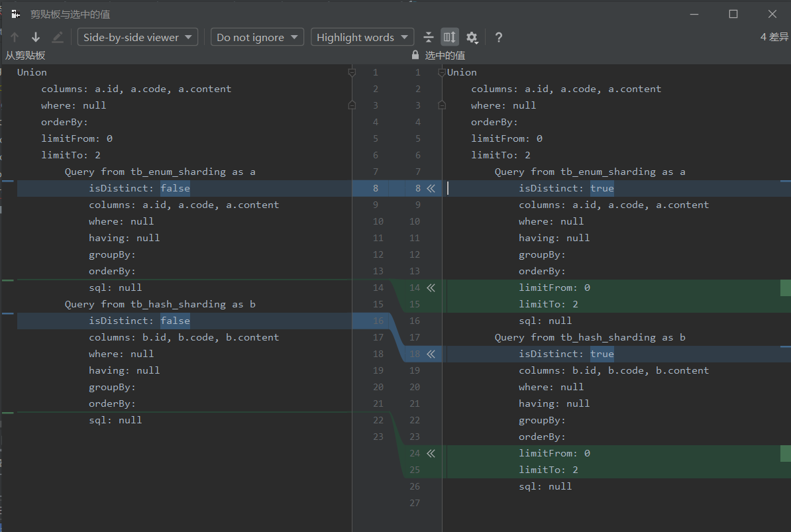Click highlighted word false on left line 16

tap(175, 321)
